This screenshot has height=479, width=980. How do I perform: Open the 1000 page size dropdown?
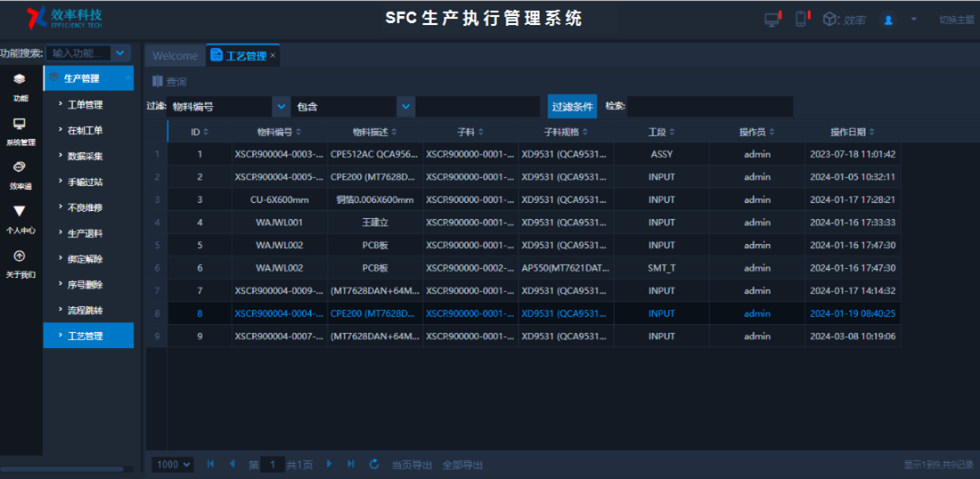(173, 465)
